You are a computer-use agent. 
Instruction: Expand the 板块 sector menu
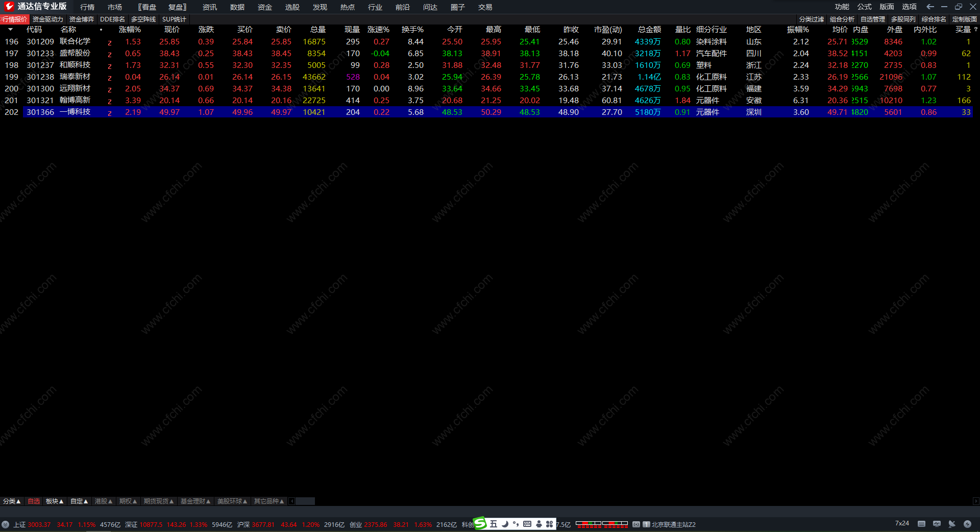point(55,501)
